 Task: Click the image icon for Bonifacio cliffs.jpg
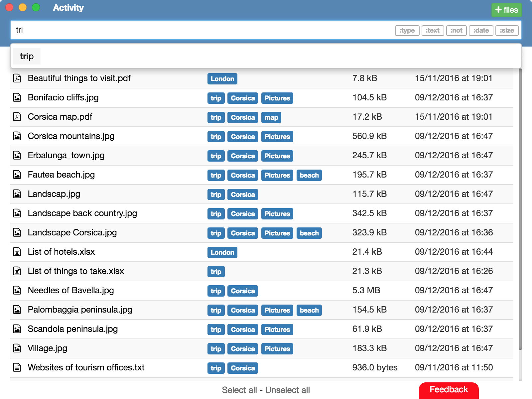(x=17, y=97)
